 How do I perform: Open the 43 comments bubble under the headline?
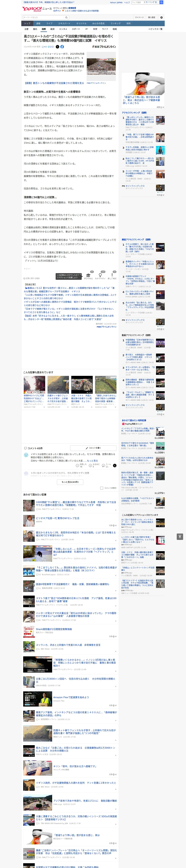(x=44, y=47)
